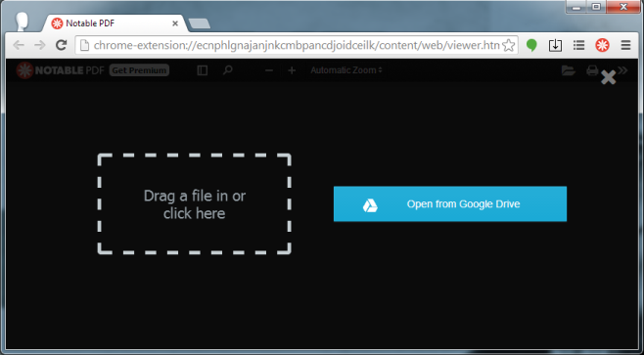The image size is (644, 355).
Task: Click the dashed drag-a-file drop area
Action: click(194, 204)
